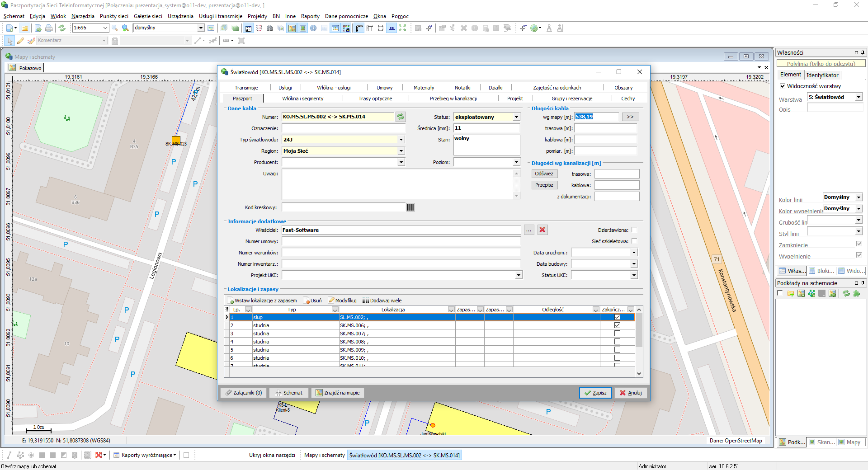The height and width of the screenshot is (470, 868).
Task: Open Typ światłowodu dropdown
Action: pos(401,140)
